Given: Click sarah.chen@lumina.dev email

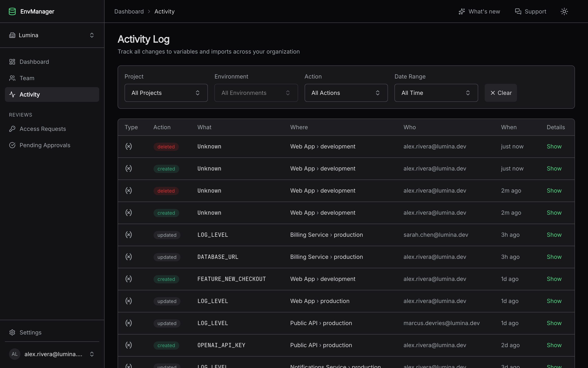Looking at the screenshot, I should pyautogui.click(x=436, y=235).
